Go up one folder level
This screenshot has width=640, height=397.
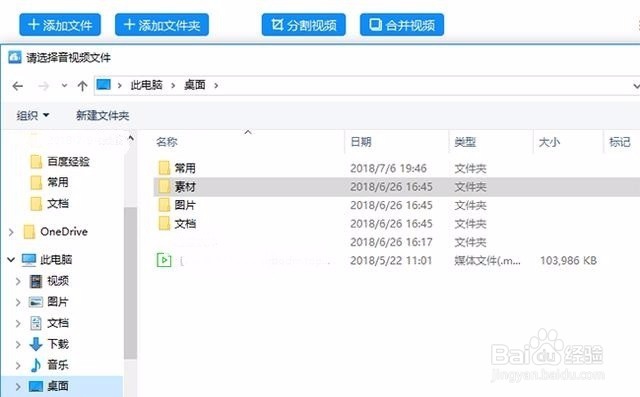point(82,86)
